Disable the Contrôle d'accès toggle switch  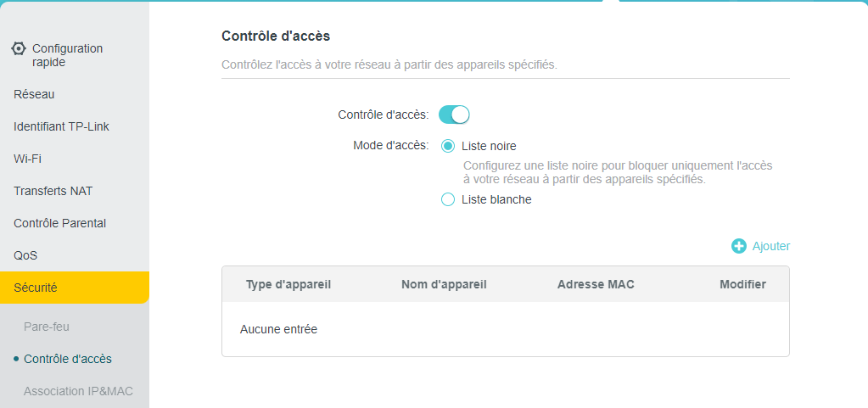click(454, 115)
